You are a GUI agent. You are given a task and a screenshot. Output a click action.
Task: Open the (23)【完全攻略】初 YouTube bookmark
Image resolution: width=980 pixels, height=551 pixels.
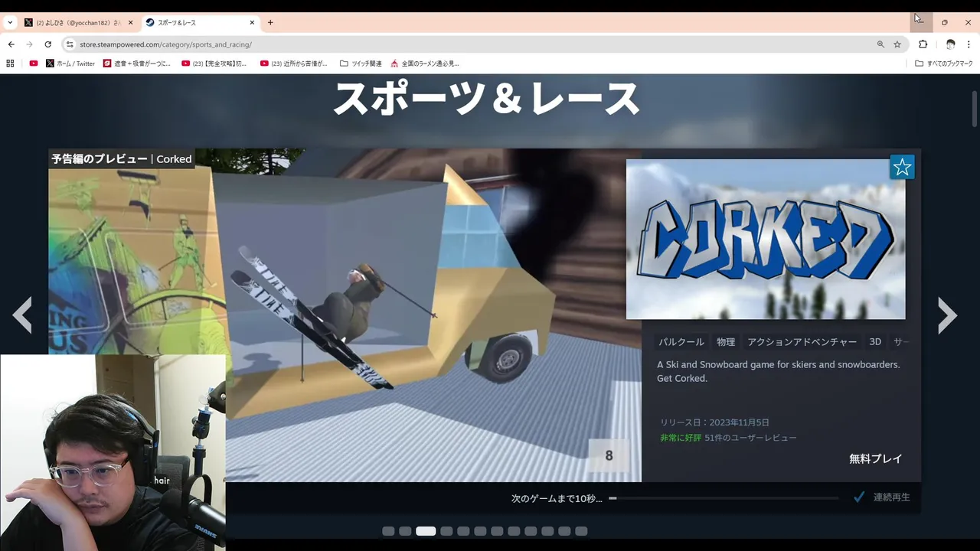click(214, 64)
